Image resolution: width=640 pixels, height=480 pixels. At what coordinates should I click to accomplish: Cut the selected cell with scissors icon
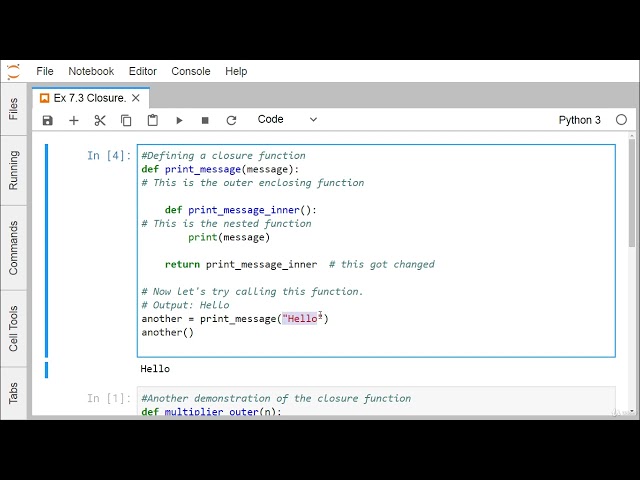[100, 120]
